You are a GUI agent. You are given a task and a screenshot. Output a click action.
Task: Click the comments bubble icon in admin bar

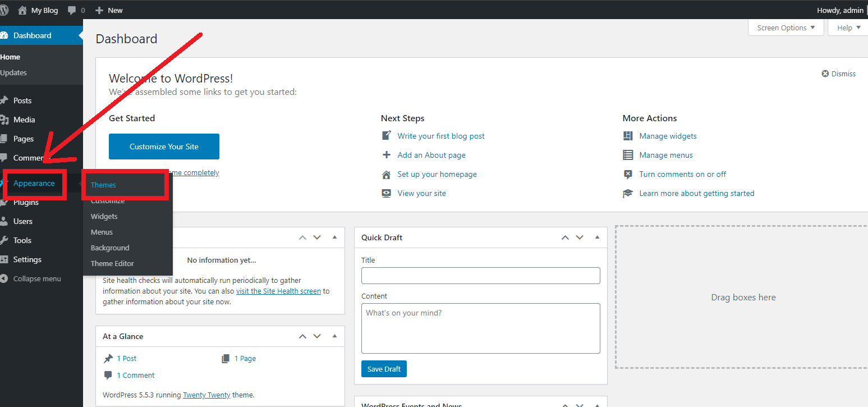coord(73,10)
